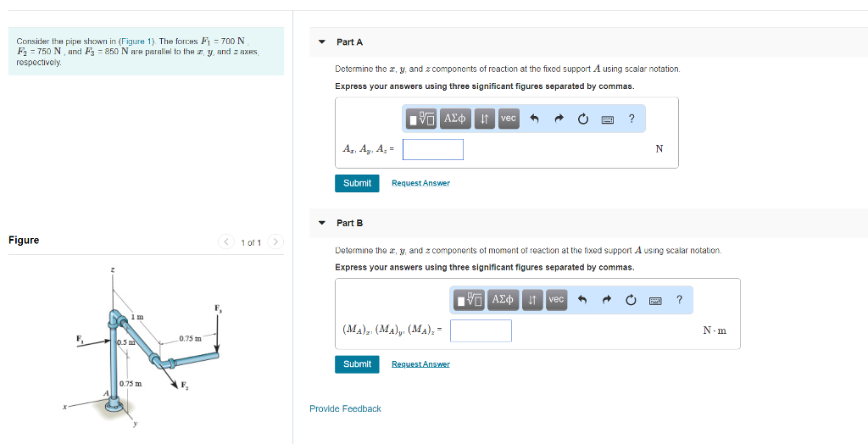Image resolution: width=868 pixels, height=444 pixels.
Task: Open help for Part A answer box
Action: tap(632, 119)
